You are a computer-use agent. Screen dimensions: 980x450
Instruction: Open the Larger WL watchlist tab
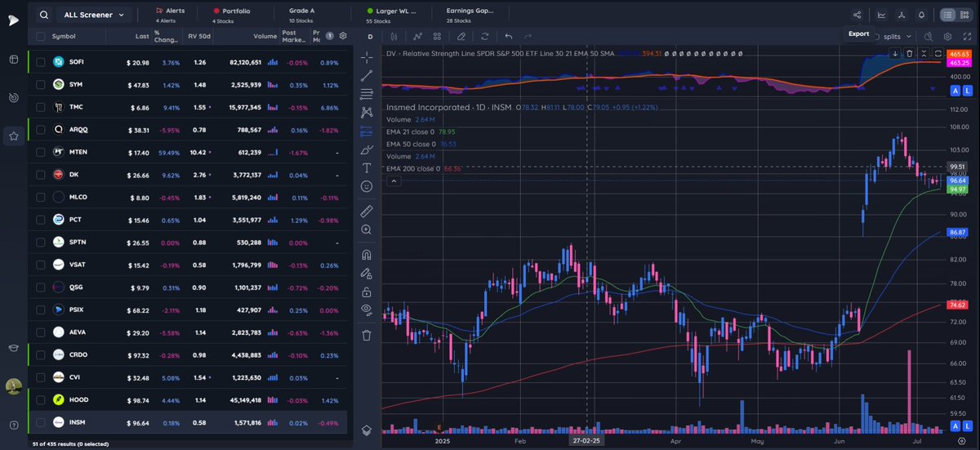point(391,15)
